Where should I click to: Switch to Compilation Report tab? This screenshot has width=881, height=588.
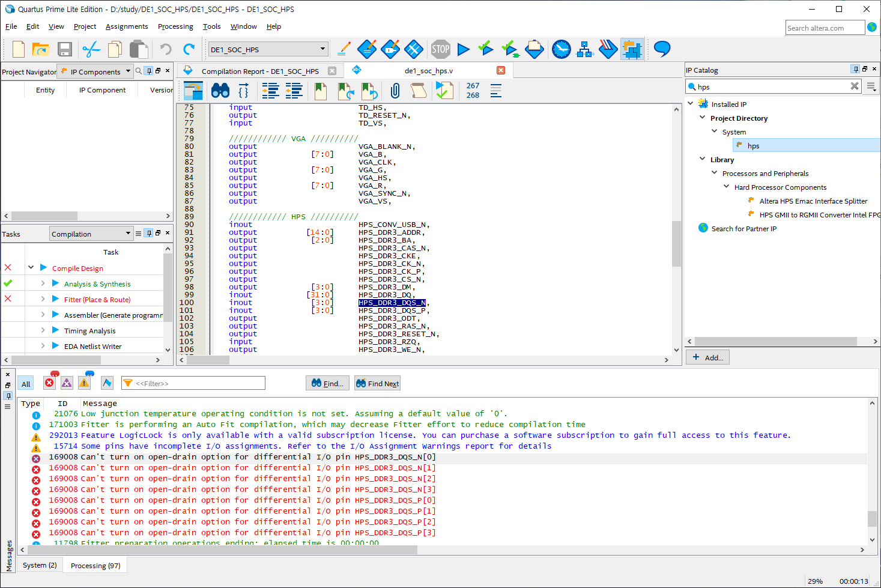pos(260,71)
